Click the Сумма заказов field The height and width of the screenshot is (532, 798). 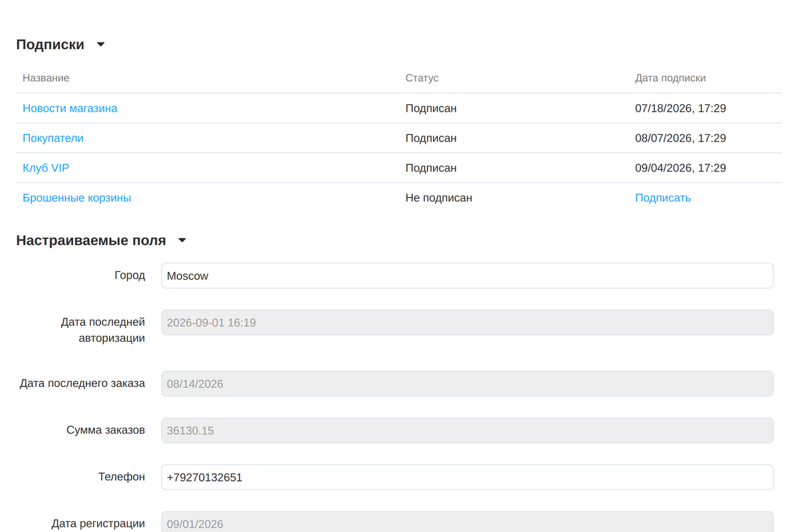pyautogui.click(x=467, y=430)
